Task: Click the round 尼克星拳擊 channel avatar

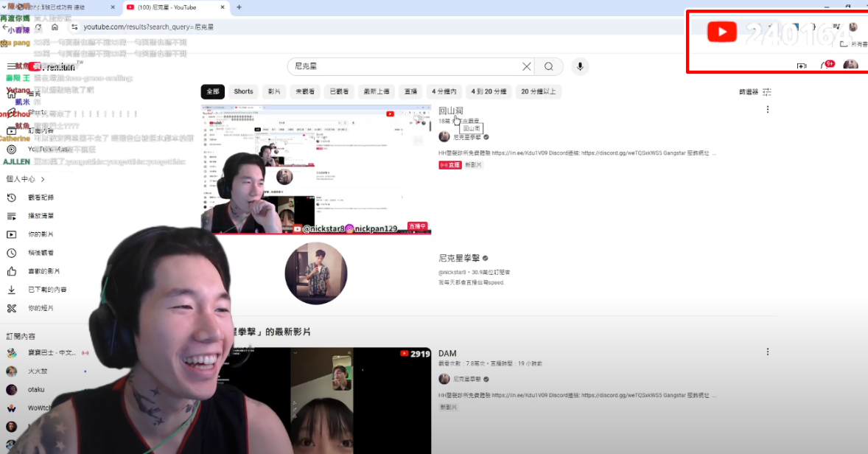Action: pos(316,273)
